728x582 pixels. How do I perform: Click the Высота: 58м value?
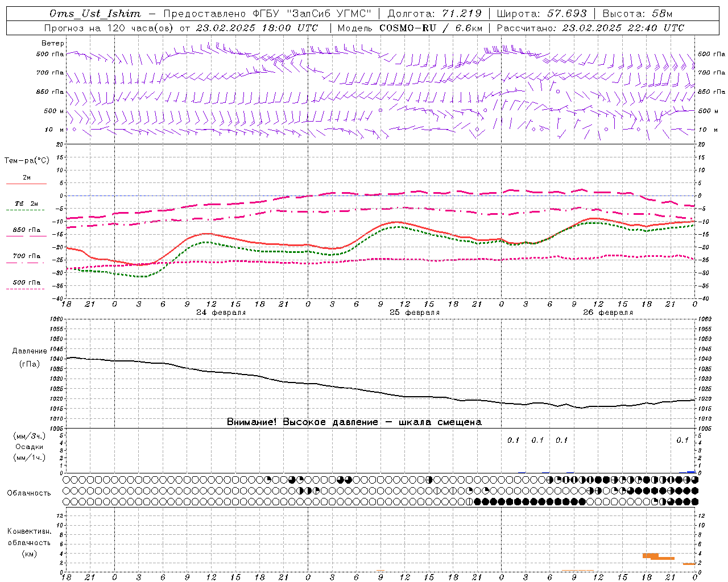[637, 14]
